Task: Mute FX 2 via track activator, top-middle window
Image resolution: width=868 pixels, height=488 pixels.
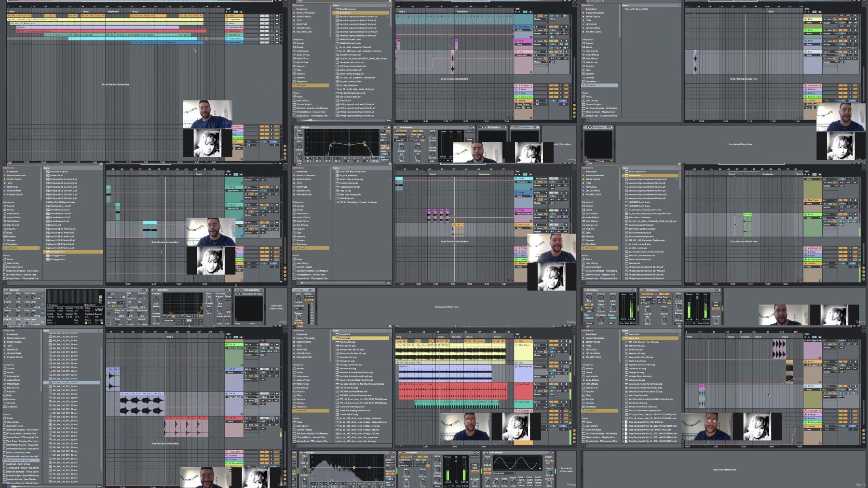Action: (555, 52)
